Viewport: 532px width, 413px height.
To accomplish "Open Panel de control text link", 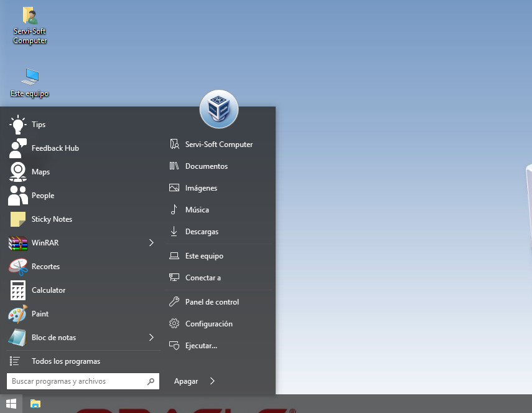I will [x=212, y=302].
